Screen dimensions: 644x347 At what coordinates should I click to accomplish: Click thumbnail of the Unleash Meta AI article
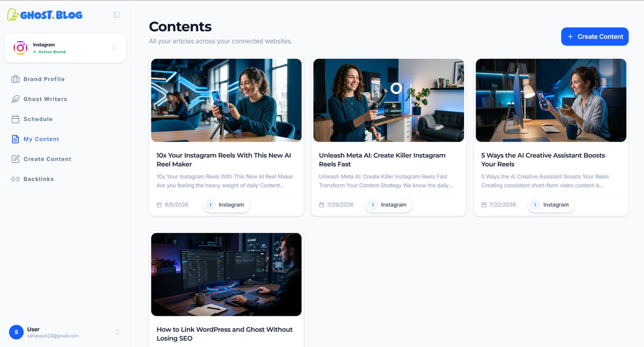click(x=389, y=100)
